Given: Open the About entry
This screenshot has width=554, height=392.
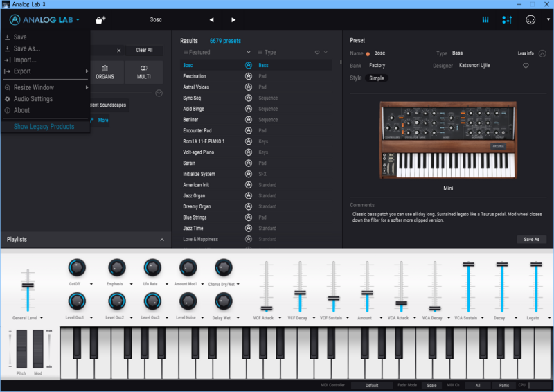Looking at the screenshot, I should click(21, 110).
